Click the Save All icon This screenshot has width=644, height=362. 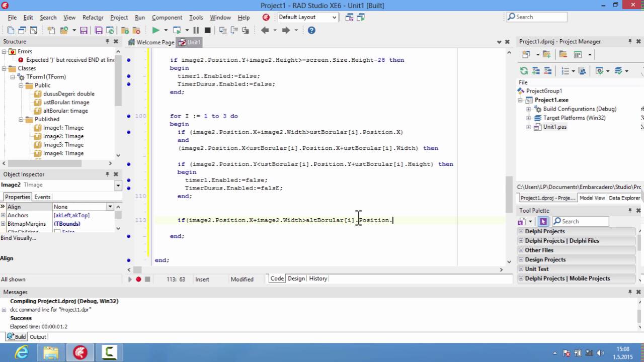click(99, 30)
